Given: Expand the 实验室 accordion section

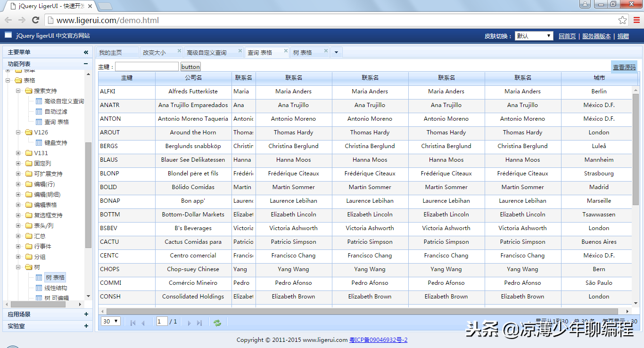Looking at the screenshot, I should 86,326.
